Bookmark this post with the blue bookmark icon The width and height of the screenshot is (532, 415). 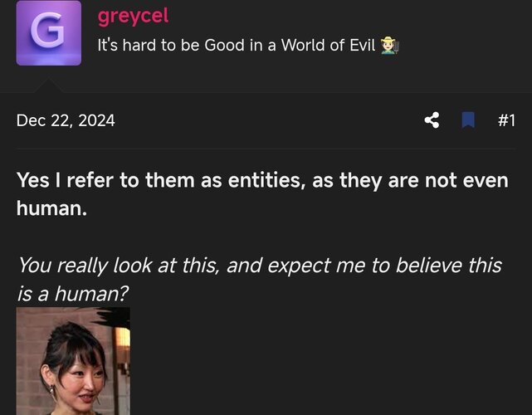[468, 120]
